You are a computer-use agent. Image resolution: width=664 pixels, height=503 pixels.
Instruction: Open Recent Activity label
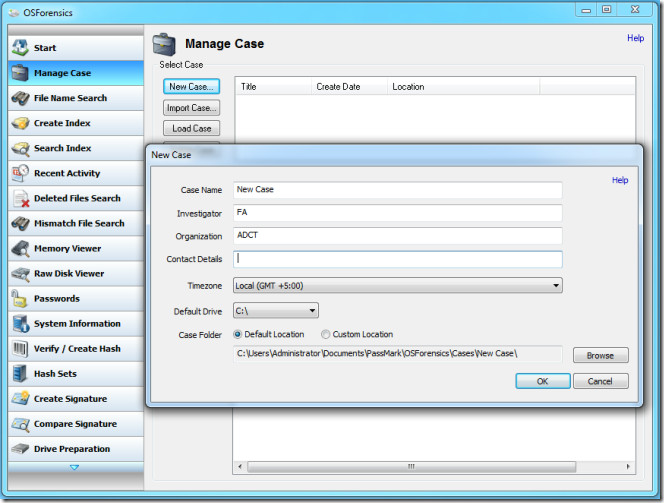tap(67, 173)
